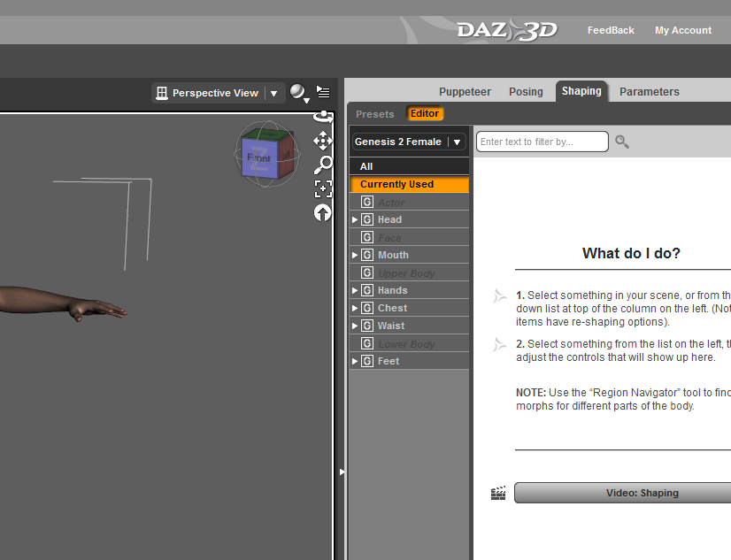Click the G icon of the Waist row
The width and height of the screenshot is (731, 560).
(x=367, y=326)
